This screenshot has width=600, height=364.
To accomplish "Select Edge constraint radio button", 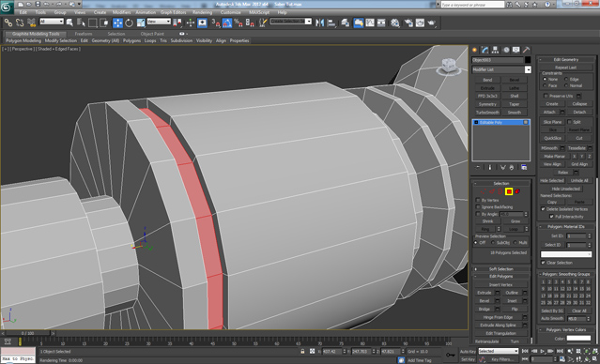I will pos(566,79).
